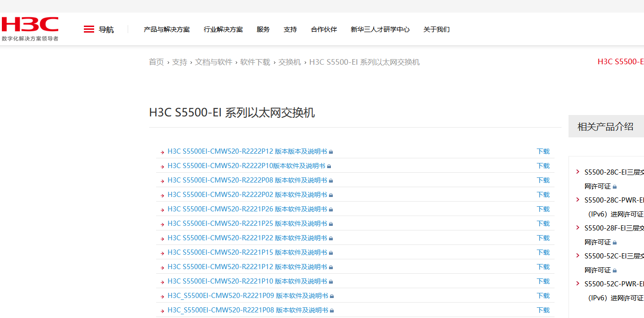Click 下载 for R2221P09 row
Viewport: 644px width, 318px height.
click(543, 296)
